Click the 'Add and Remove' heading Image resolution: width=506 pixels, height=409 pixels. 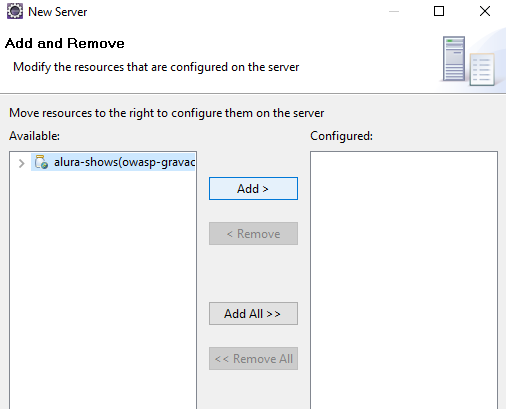pos(65,43)
